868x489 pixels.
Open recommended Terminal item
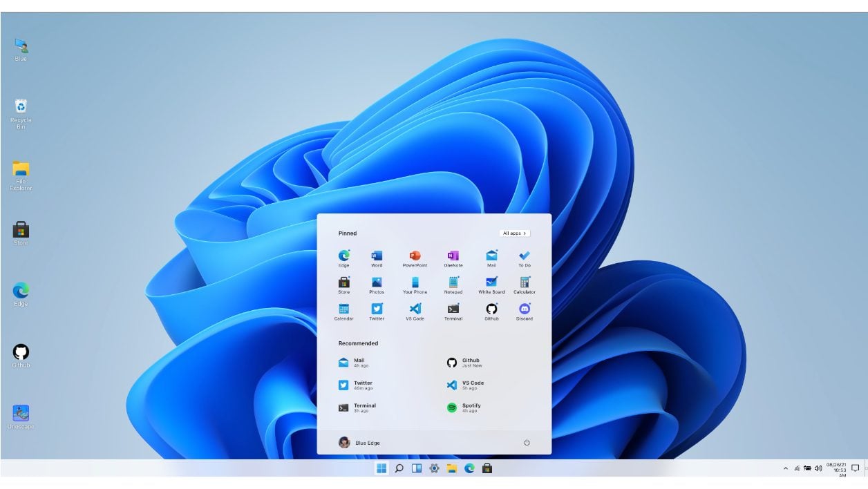tap(357, 408)
